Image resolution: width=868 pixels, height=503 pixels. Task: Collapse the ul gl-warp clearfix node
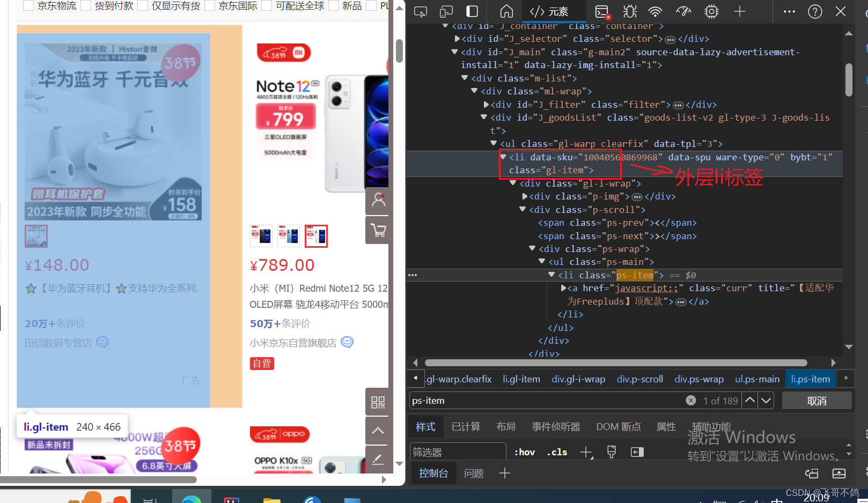pyautogui.click(x=494, y=144)
